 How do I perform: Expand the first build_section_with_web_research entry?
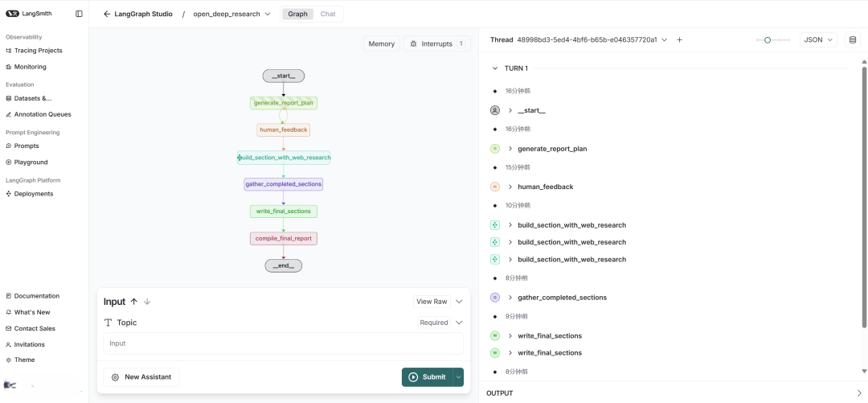click(x=510, y=225)
